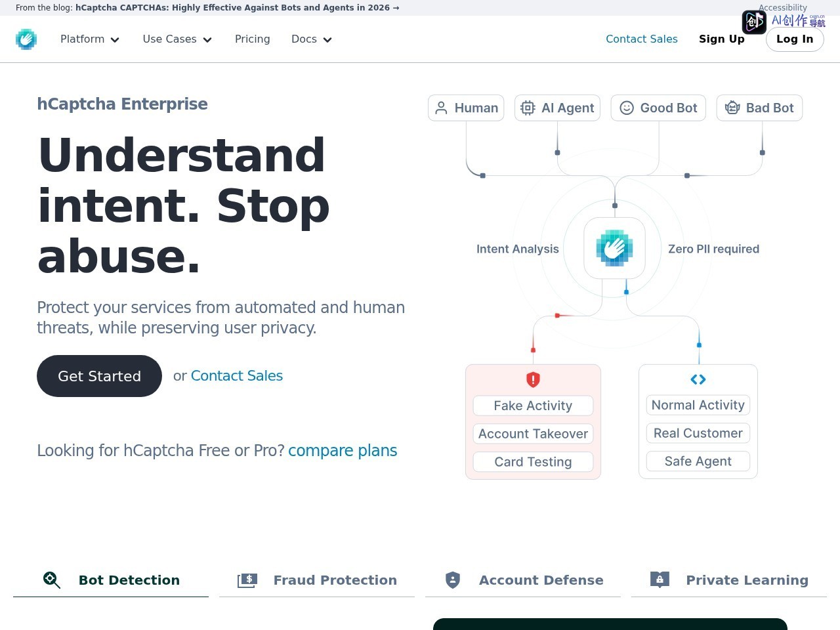The width and height of the screenshot is (840, 630).
Task: Select the Account Defense tab
Action: (x=523, y=580)
